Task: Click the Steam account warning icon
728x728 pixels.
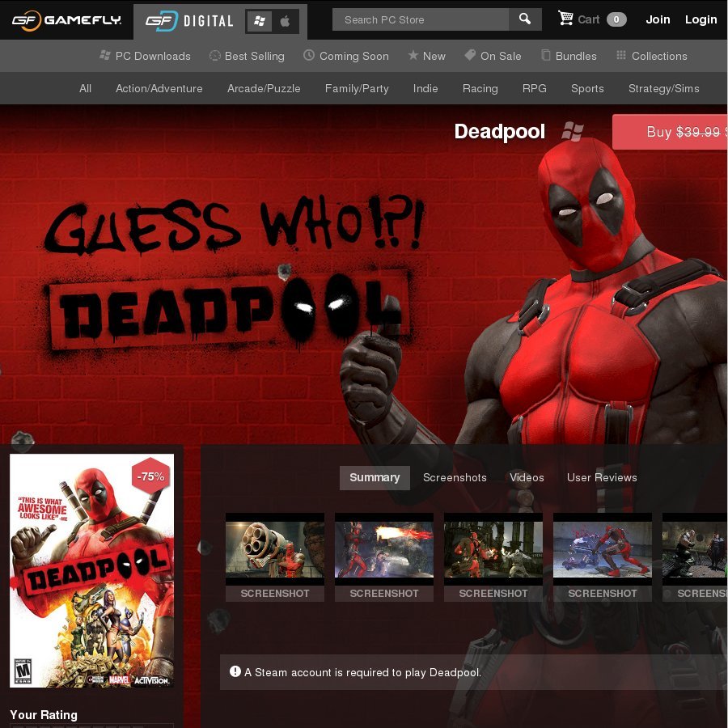Action: [235, 671]
